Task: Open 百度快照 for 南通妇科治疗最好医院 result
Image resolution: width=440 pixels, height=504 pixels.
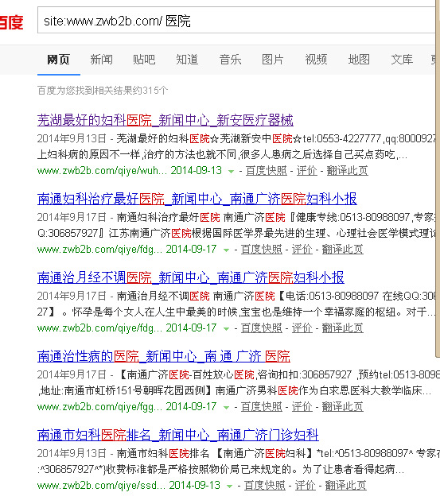Action: (x=262, y=250)
